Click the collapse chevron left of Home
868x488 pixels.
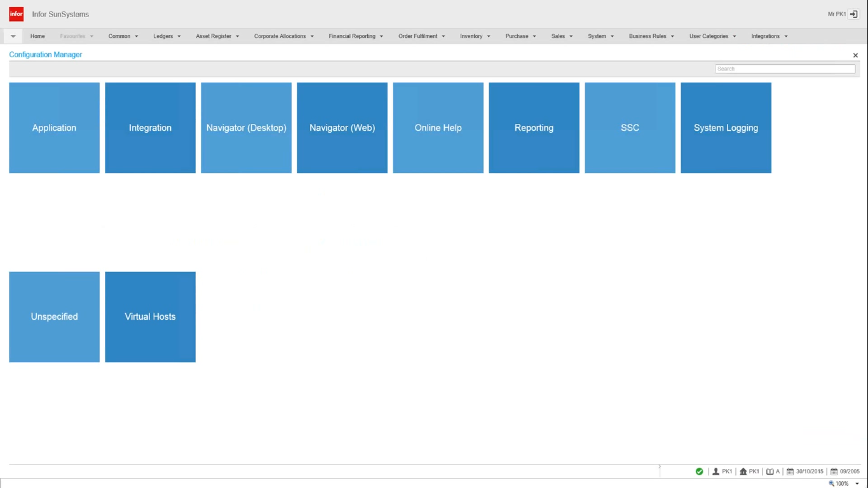click(13, 36)
